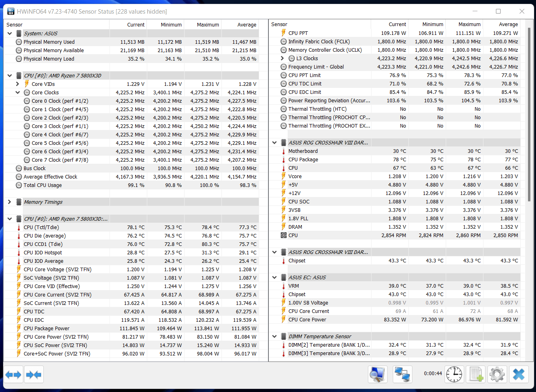Viewport: 536px width, 392px height.
Task: Select the DIMM[3] Temperature row
Action: (395, 353)
